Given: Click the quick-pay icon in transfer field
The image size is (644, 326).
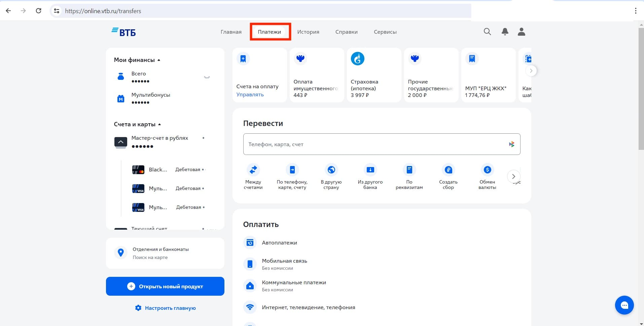Looking at the screenshot, I should tap(511, 144).
